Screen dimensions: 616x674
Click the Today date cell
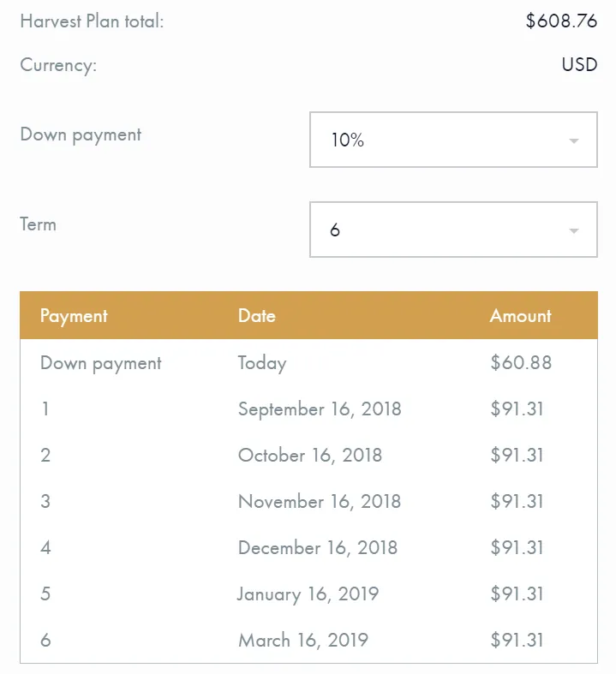pyautogui.click(x=262, y=364)
